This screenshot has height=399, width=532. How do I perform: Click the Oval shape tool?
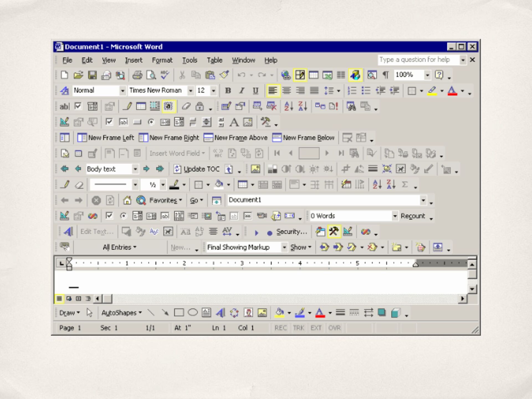click(193, 313)
